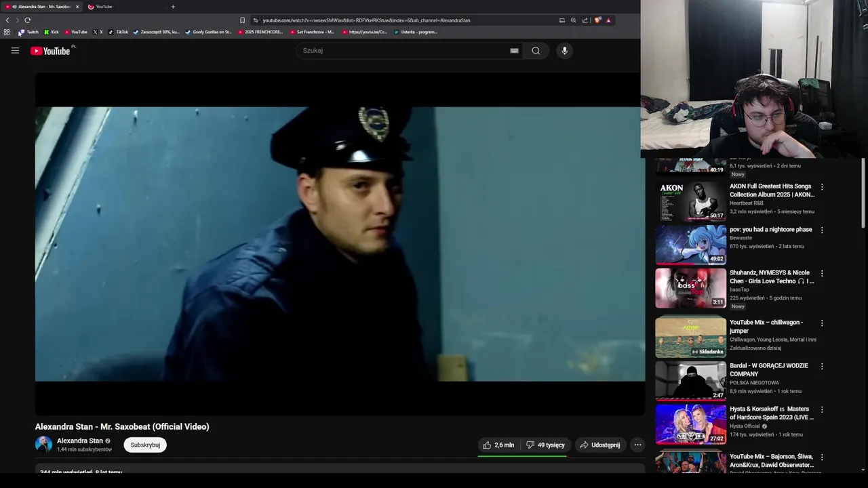Dislike the video with thumbs down
The height and width of the screenshot is (488, 868).
[546, 445]
